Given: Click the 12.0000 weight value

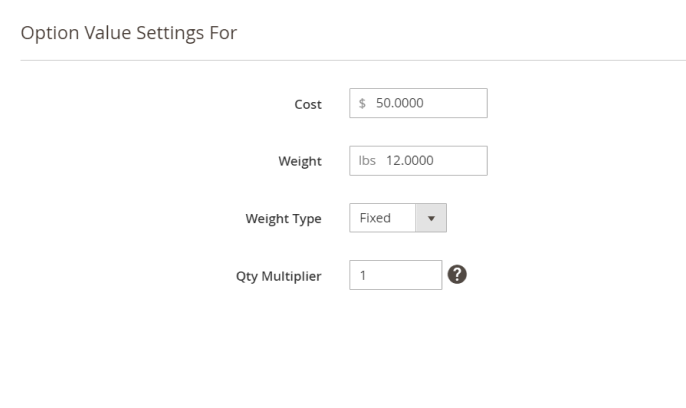Looking at the screenshot, I should [410, 161].
